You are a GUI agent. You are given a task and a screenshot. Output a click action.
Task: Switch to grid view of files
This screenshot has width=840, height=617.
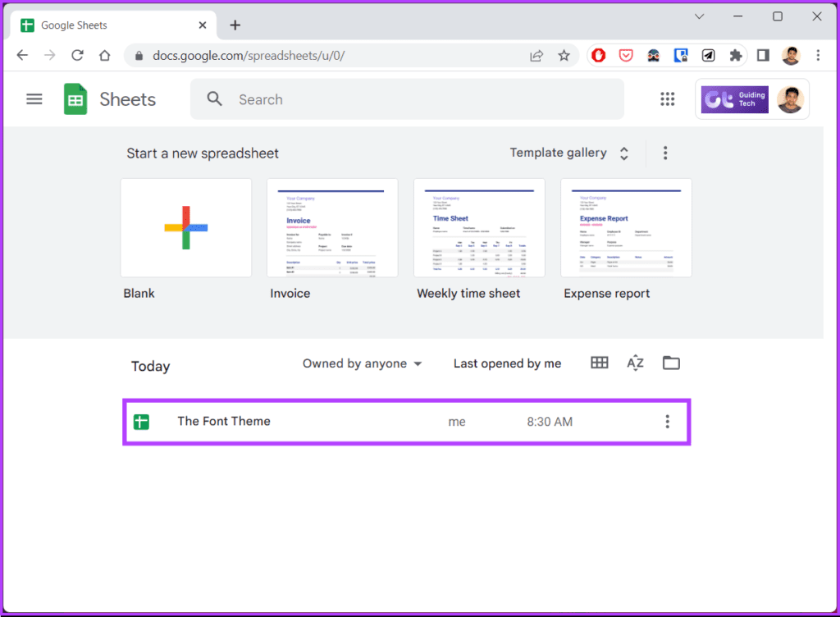[x=600, y=363]
